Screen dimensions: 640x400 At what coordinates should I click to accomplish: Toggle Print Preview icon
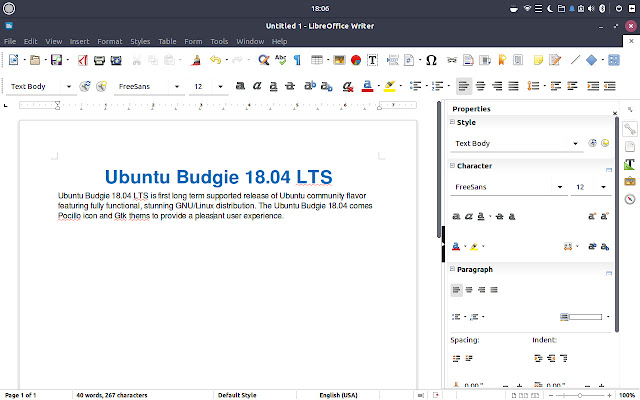tap(116, 60)
